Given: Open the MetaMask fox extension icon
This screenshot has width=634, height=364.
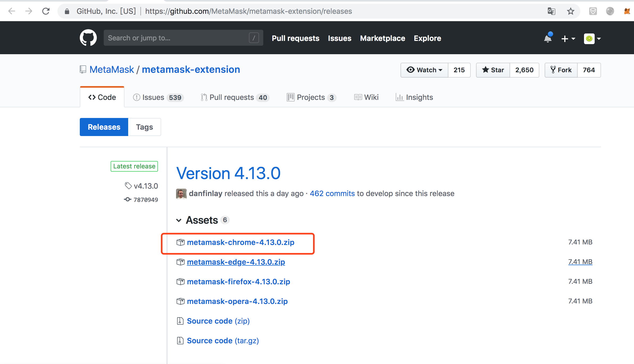Looking at the screenshot, I should [627, 11].
